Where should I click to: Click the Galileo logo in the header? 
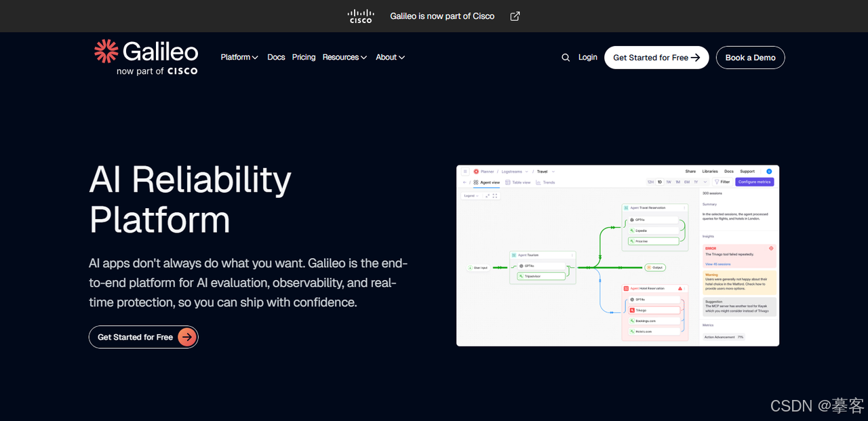[146, 57]
